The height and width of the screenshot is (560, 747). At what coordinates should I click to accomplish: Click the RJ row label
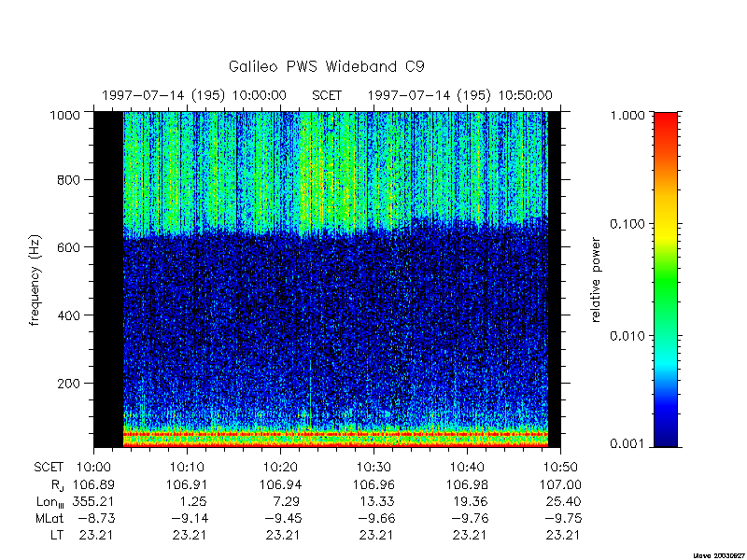click(x=57, y=485)
